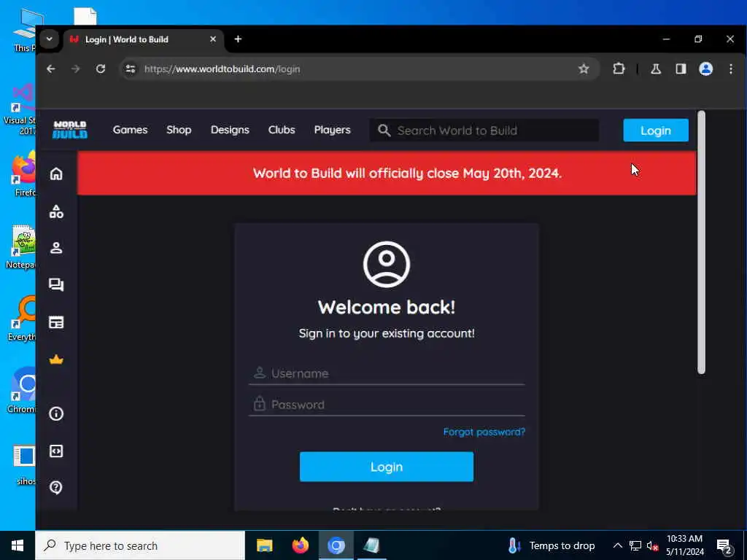747x560 pixels.
Task: Open the Chrome profile avatar
Action: (x=705, y=69)
